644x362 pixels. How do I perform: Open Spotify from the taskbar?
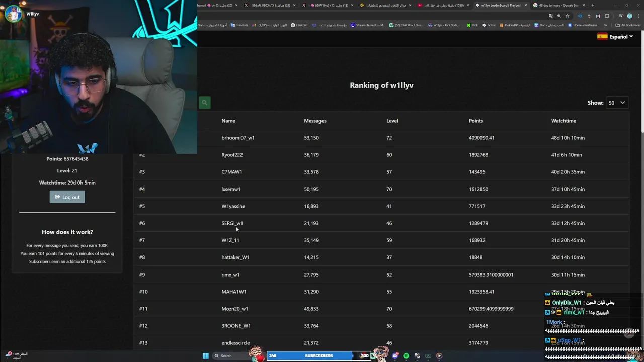(406, 356)
